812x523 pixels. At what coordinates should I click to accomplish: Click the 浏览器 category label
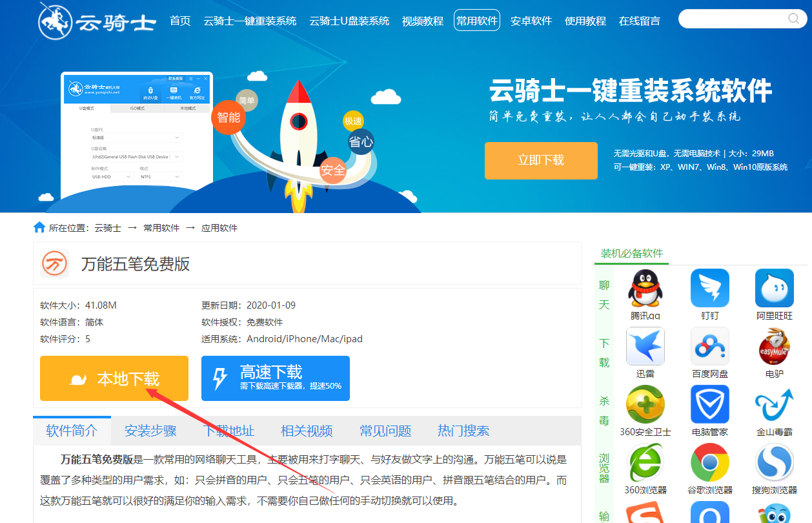pos(604,468)
